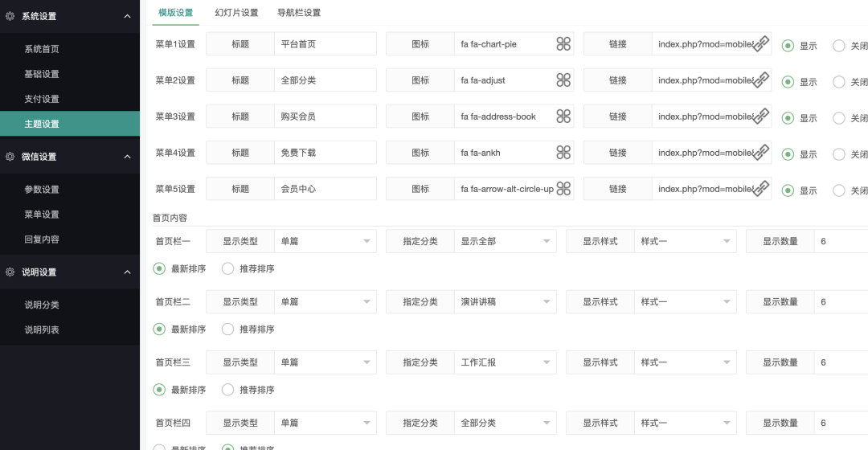Switch to 导航栏设置 tab
This screenshot has height=450, width=868.
point(299,12)
